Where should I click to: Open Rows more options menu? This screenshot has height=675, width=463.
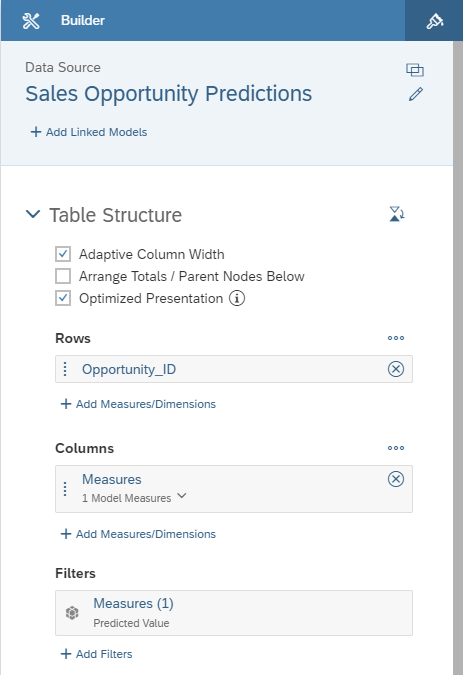[x=395, y=338]
